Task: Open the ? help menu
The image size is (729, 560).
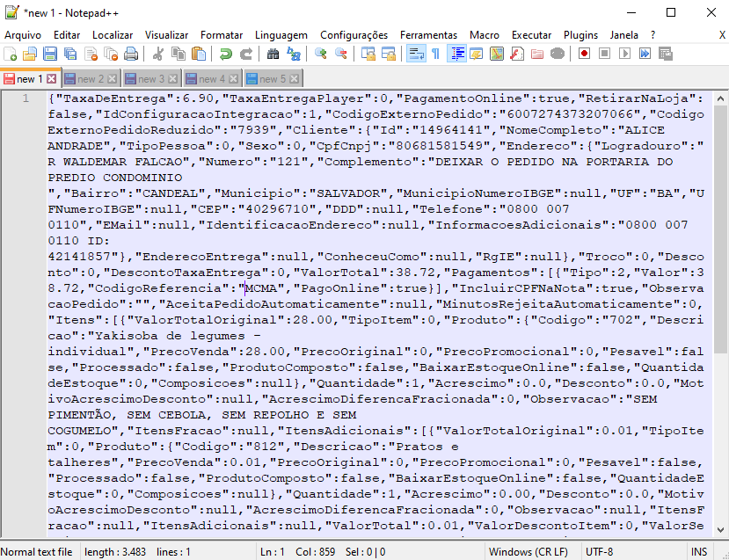Action: [x=652, y=35]
